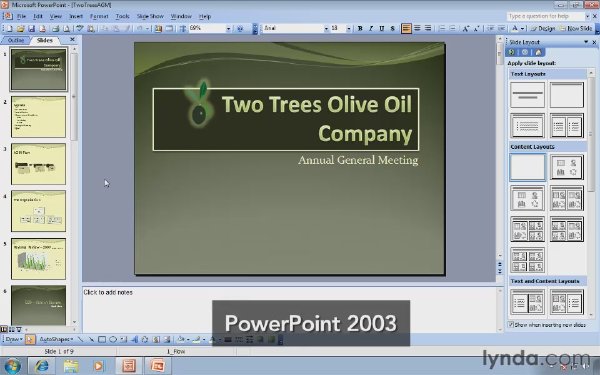Insert WordArt from Drawing toolbar
Screen dimensions: 600x375
click(x=134, y=339)
